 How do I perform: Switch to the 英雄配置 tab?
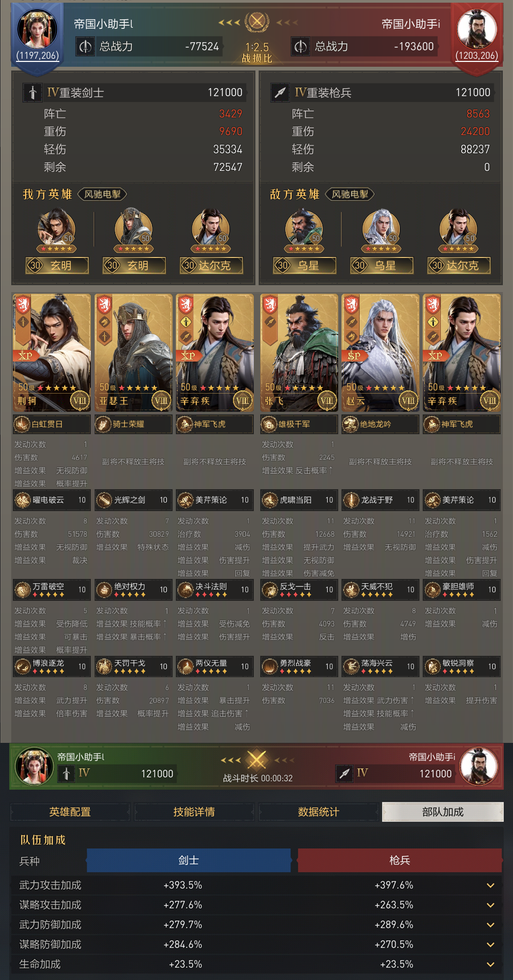(x=70, y=812)
